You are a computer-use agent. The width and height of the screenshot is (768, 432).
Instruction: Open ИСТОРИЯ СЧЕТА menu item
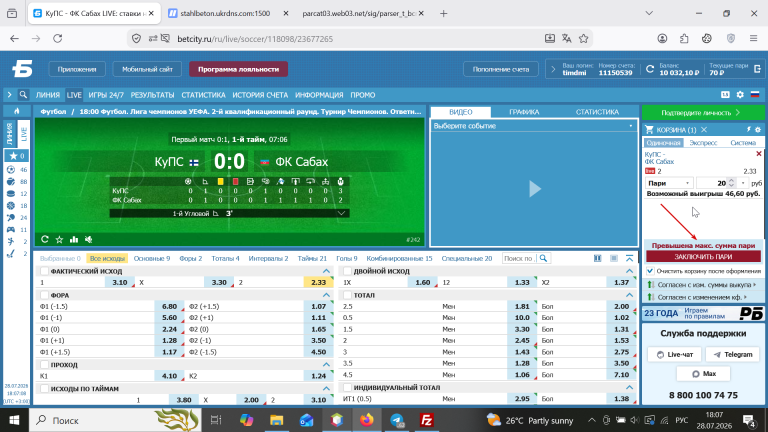pos(260,95)
